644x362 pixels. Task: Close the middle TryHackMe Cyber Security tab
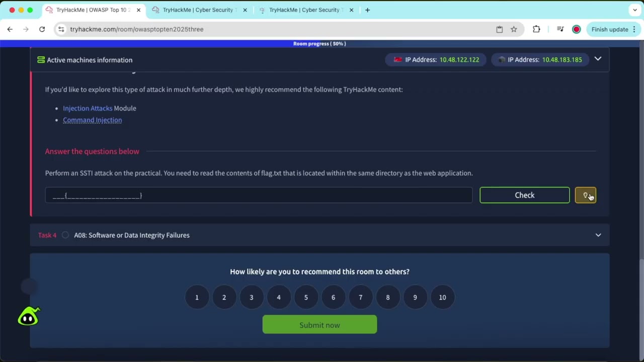[245, 10]
